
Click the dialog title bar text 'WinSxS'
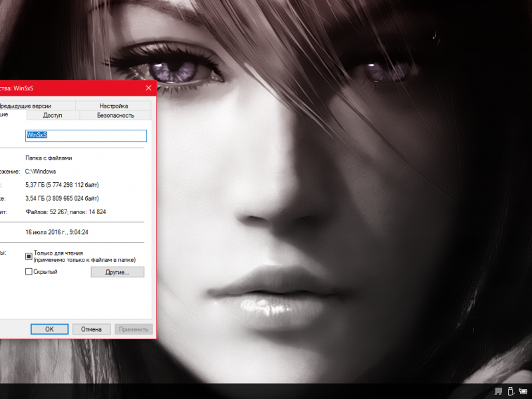[x=23, y=88]
